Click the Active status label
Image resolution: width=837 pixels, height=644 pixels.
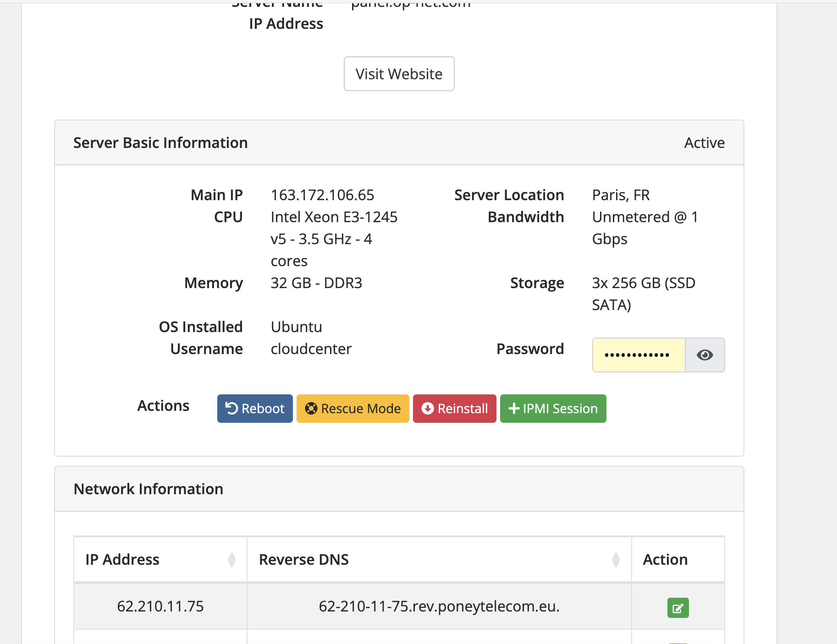click(704, 143)
